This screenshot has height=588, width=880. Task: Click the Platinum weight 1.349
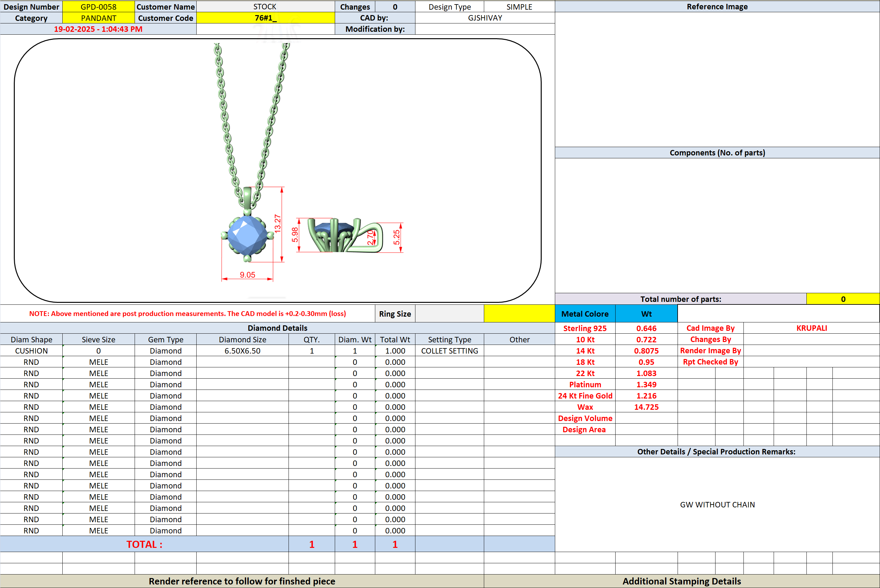646,384
